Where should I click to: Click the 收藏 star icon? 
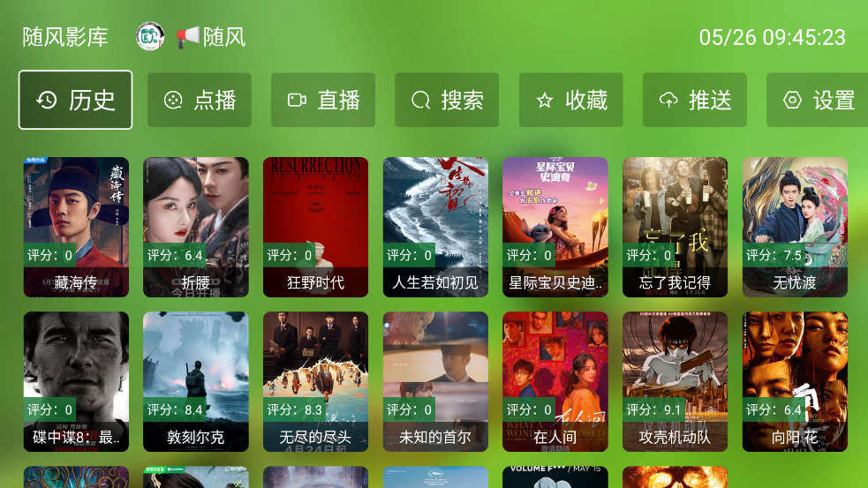[x=545, y=100]
